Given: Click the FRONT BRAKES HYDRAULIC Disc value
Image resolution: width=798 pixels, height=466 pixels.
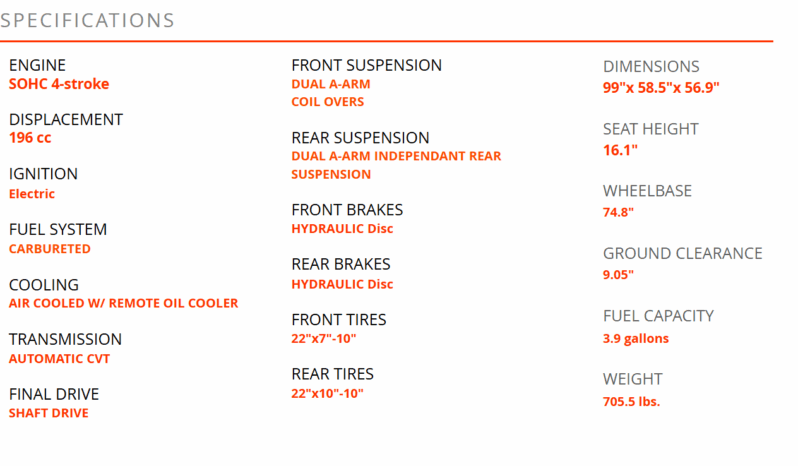Looking at the screenshot, I should (343, 229).
